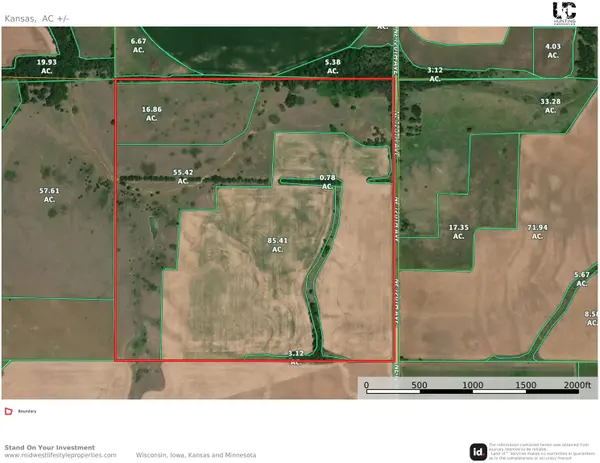The height and width of the screenshot is (463, 600).
Task: Select the 19.93 AC. parcel label
Action: [x=46, y=66]
